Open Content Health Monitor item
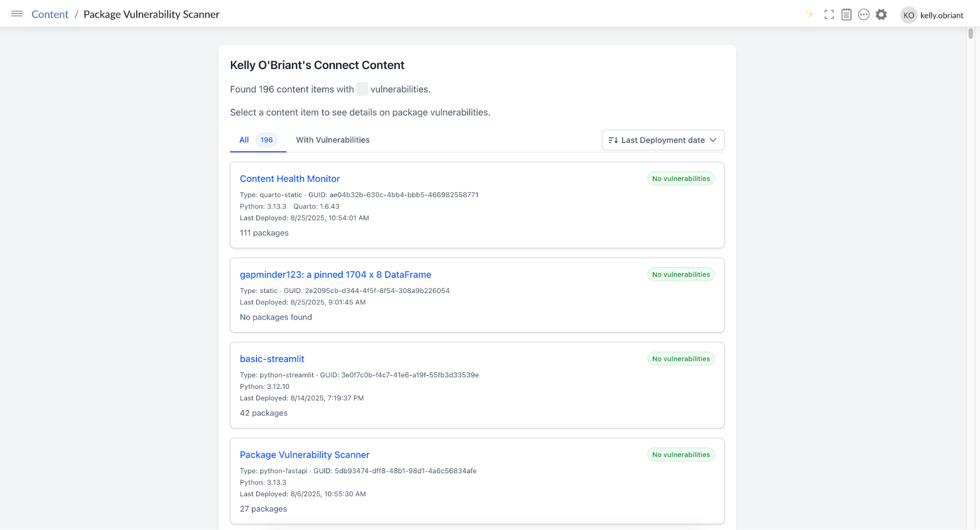 tap(289, 179)
